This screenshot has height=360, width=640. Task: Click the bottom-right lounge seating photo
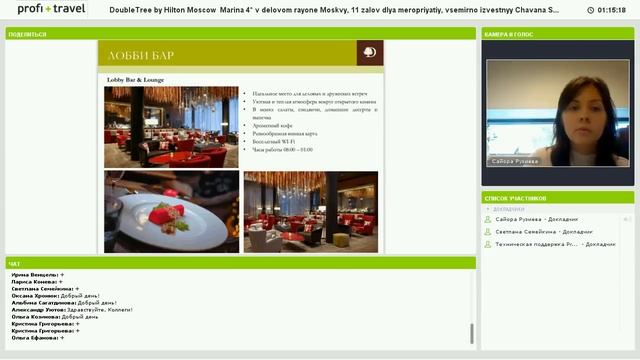coord(311,212)
